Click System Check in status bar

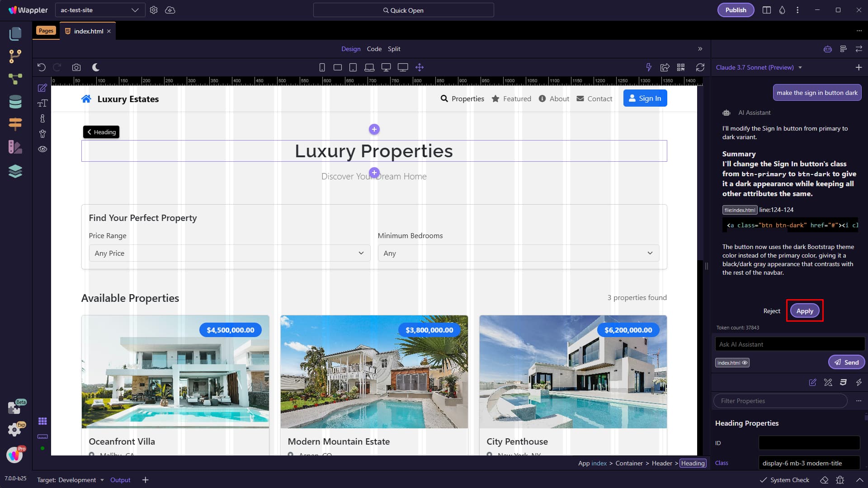point(784,480)
